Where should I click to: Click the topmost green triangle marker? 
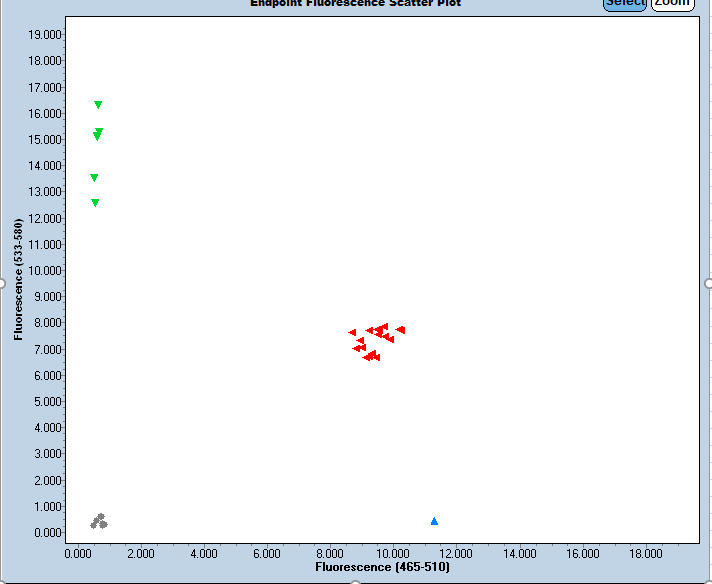coord(98,105)
